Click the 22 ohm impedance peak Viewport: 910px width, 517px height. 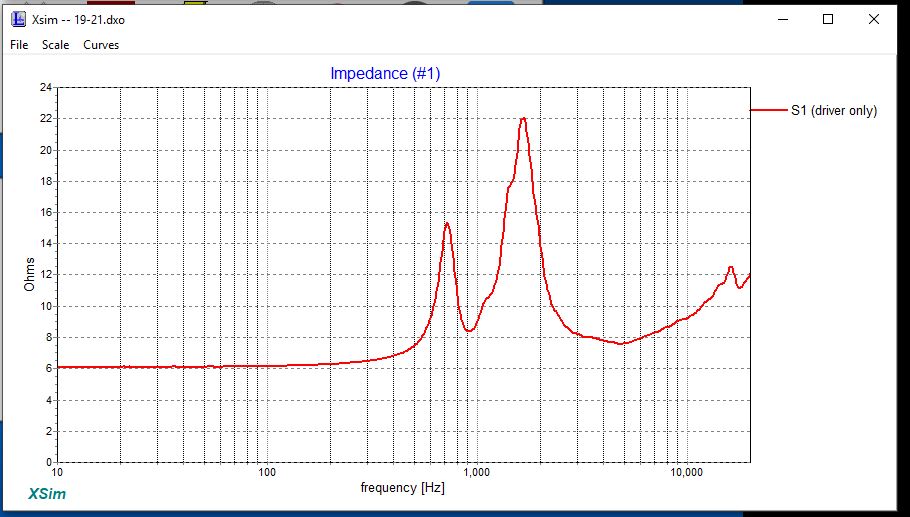523,119
